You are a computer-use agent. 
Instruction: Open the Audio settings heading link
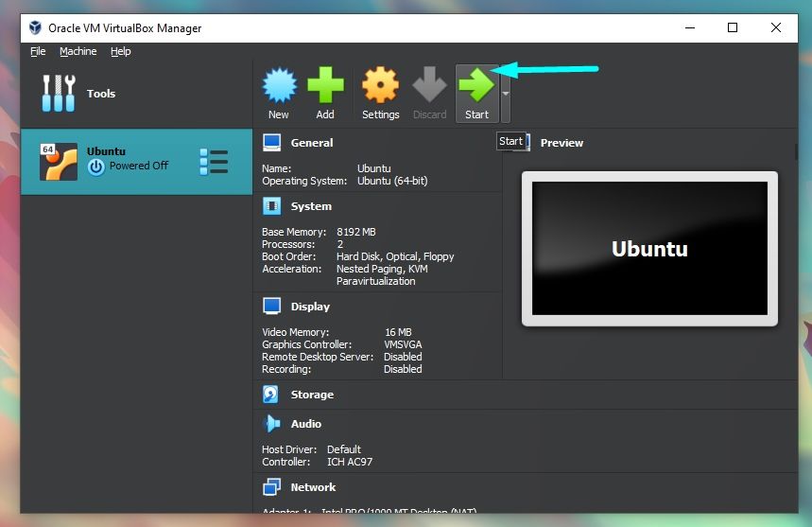306,424
